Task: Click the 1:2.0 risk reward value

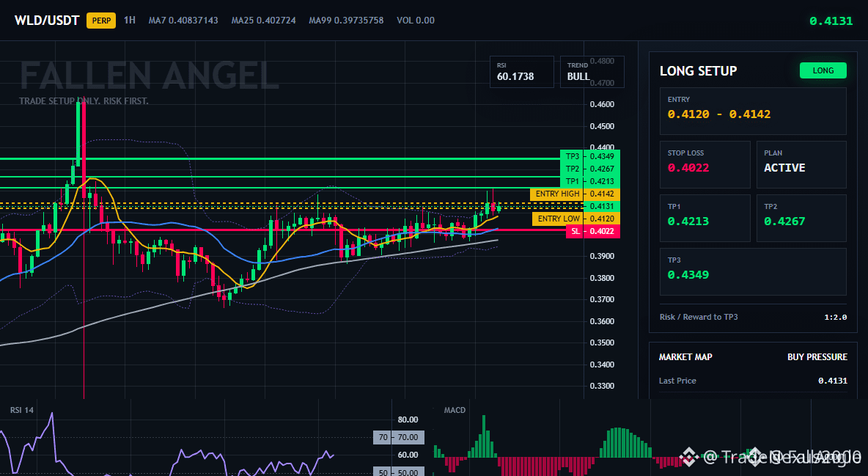Action: pos(835,317)
